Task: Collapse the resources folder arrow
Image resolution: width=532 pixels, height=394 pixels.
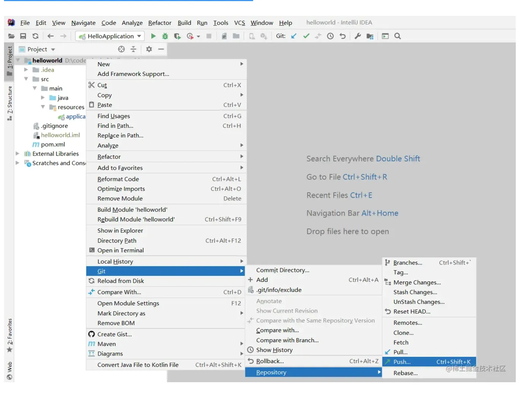Action: [x=43, y=107]
